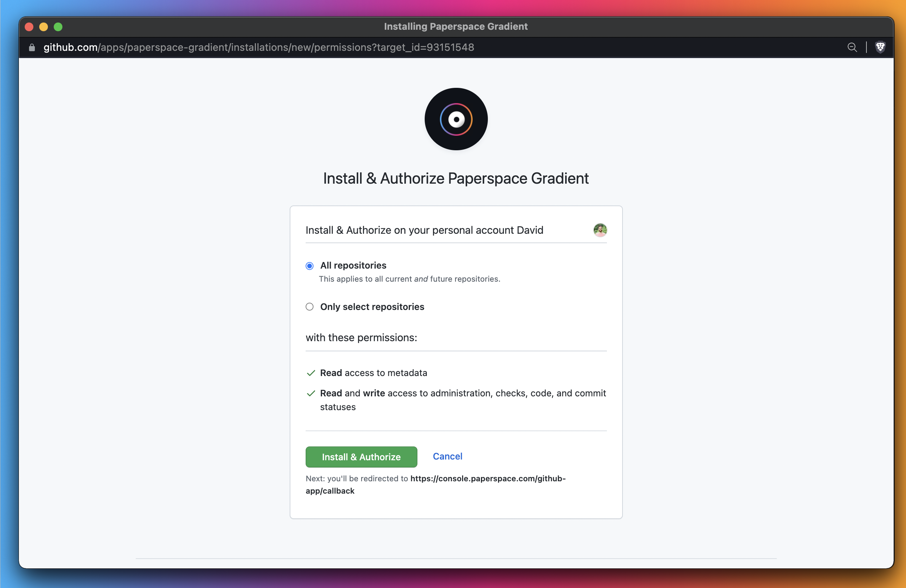Click David's account avatar
Image resolution: width=906 pixels, height=588 pixels.
(x=600, y=230)
